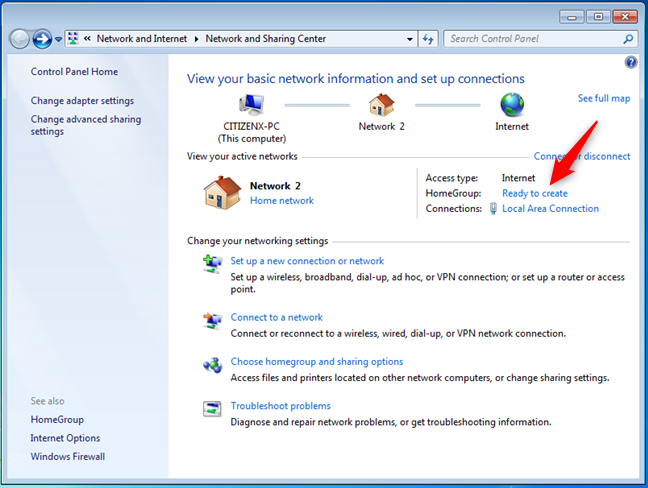This screenshot has height=488, width=648.
Task: Click the 'Internet' access type value
Action: (519, 178)
